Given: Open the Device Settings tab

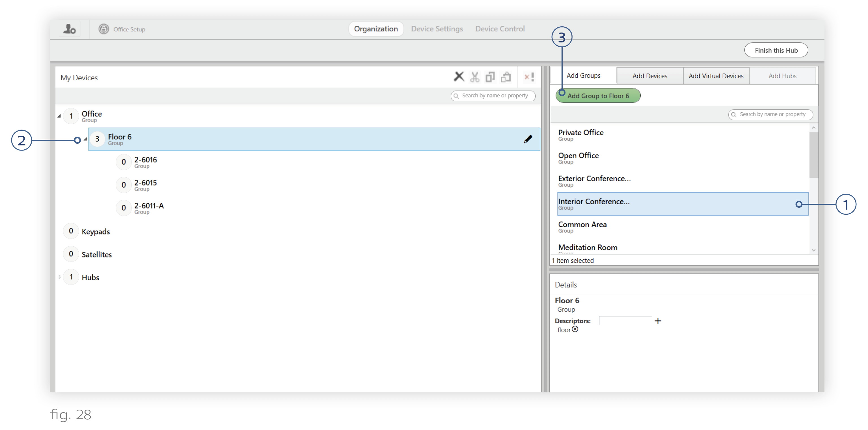Looking at the screenshot, I should 437,29.
